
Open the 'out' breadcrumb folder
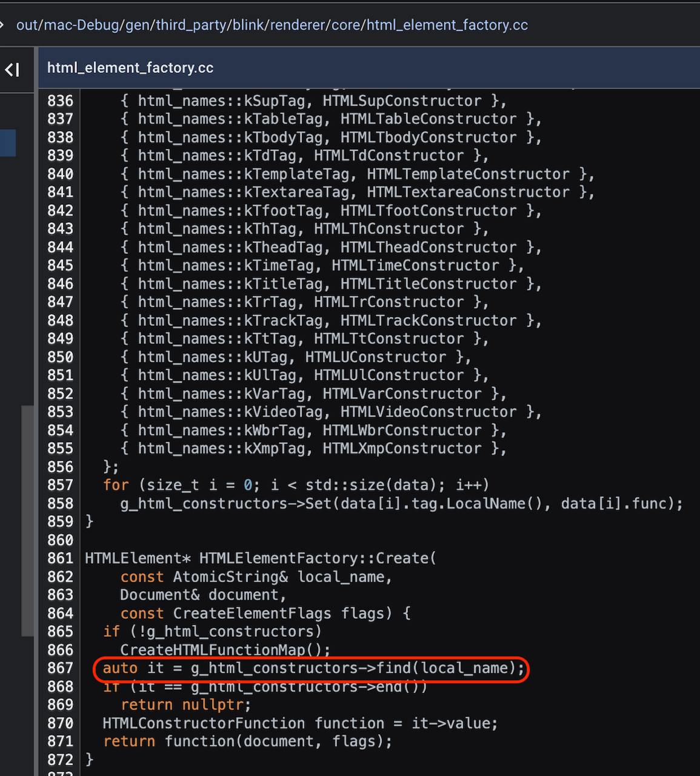click(27, 25)
